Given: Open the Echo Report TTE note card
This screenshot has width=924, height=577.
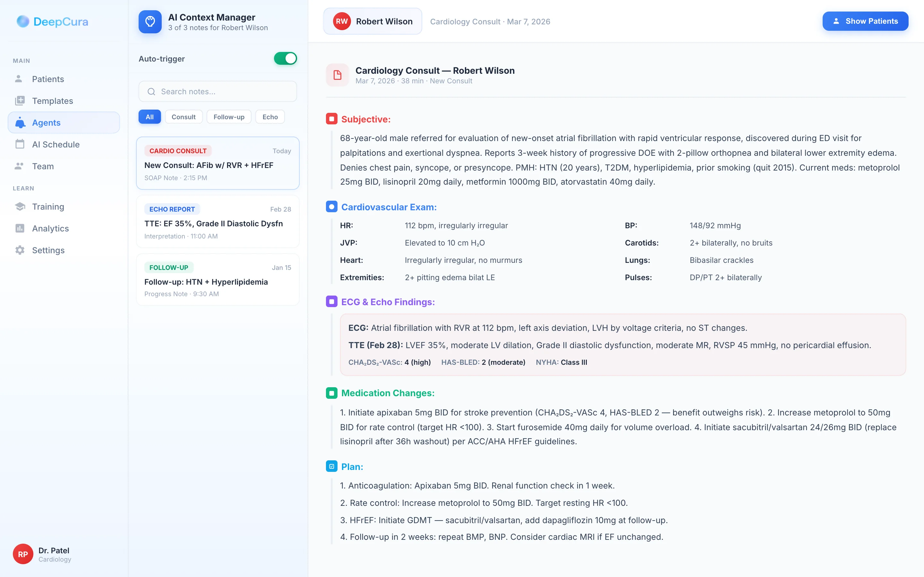Looking at the screenshot, I should pos(218,222).
